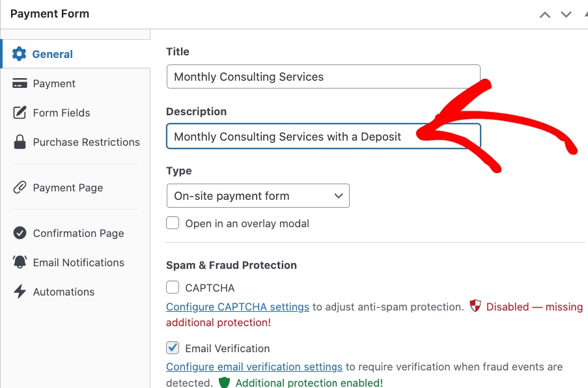
Task: Click the General gear icon
Action: (x=20, y=54)
